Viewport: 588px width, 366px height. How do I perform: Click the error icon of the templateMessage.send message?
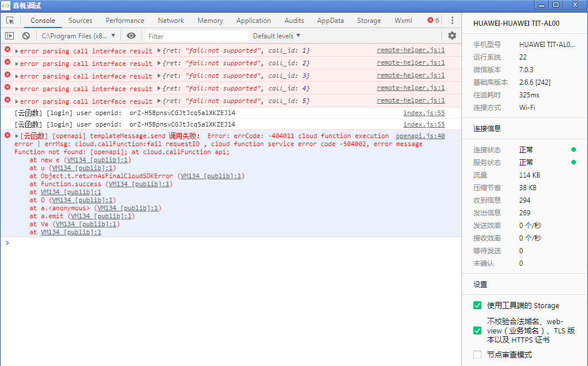tap(7, 136)
